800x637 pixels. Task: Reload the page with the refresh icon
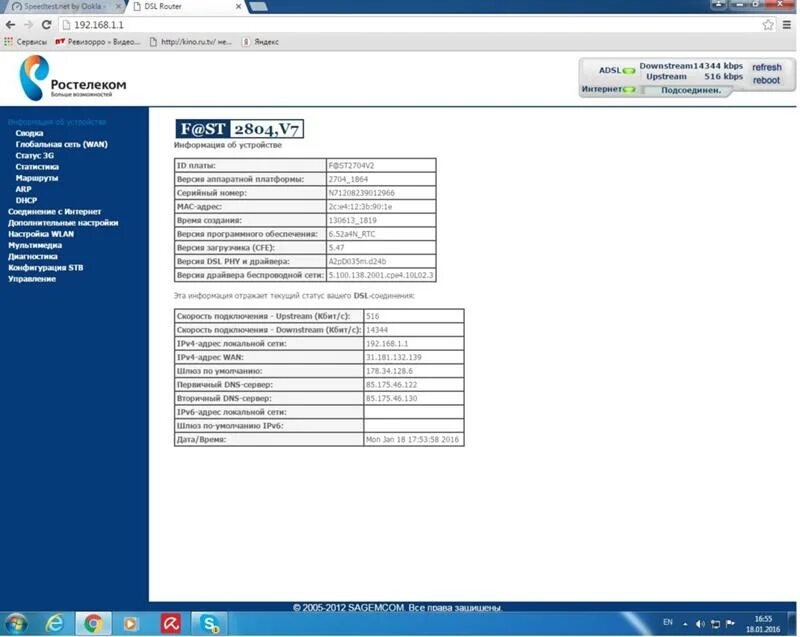(x=46, y=24)
